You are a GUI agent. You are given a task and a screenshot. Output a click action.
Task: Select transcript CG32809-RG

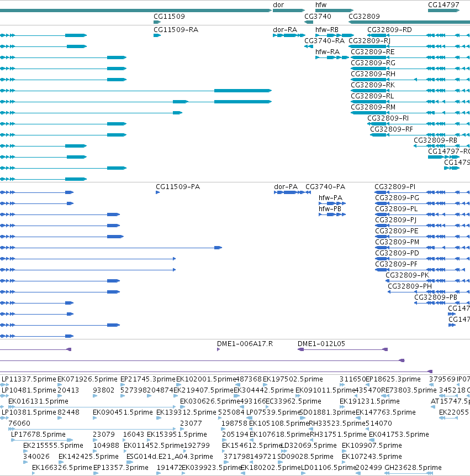tap(373, 63)
